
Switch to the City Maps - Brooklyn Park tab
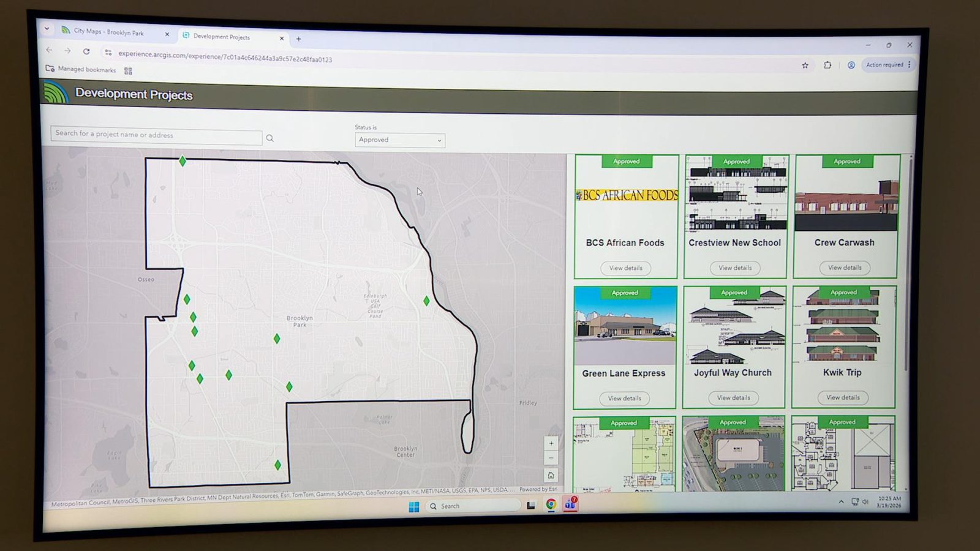pyautogui.click(x=110, y=33)
